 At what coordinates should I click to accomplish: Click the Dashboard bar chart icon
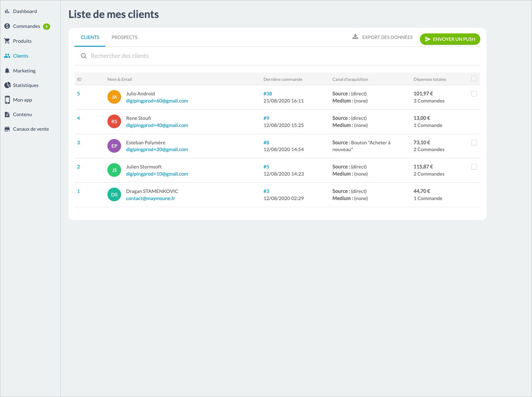(7, 11)
